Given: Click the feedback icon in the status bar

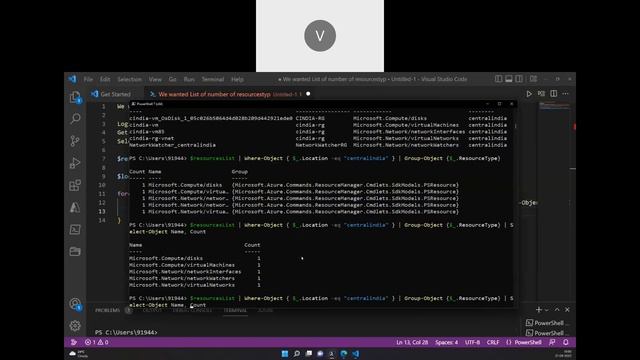Looking at the screenshot, I should (552, 342).
